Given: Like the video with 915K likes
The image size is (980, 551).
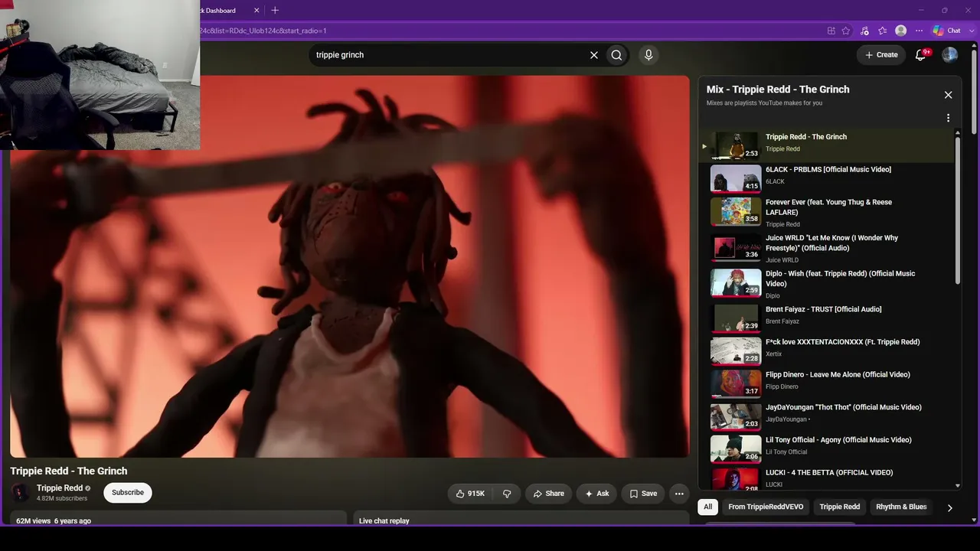Looking at the screenshot, I should pos(470,494).
